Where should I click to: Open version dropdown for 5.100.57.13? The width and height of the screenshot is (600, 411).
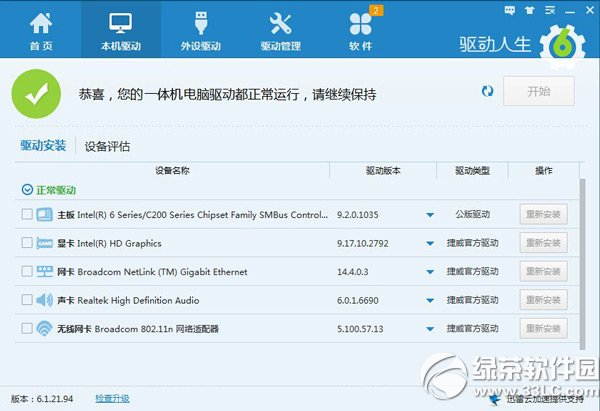click(430, 329)
